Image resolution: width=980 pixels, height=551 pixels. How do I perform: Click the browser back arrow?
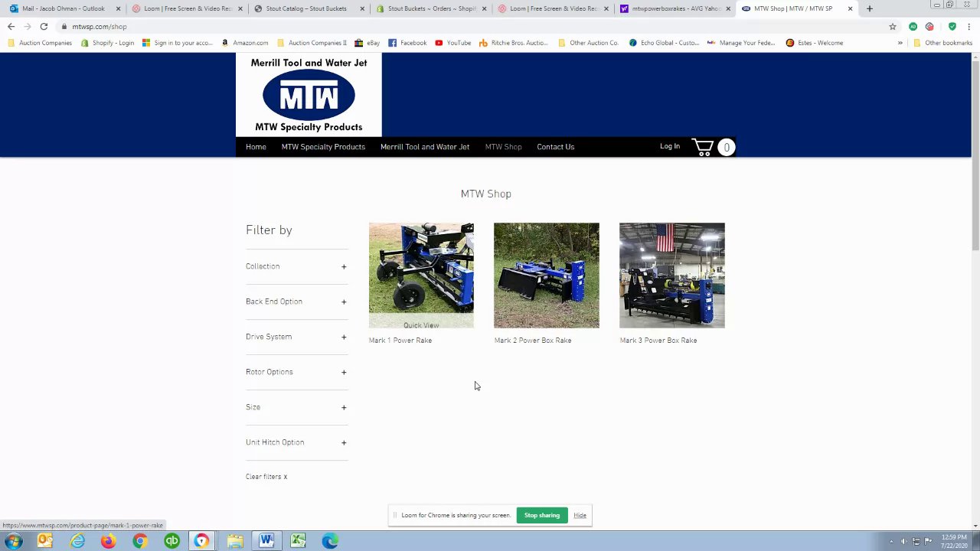tap(11, 27)
